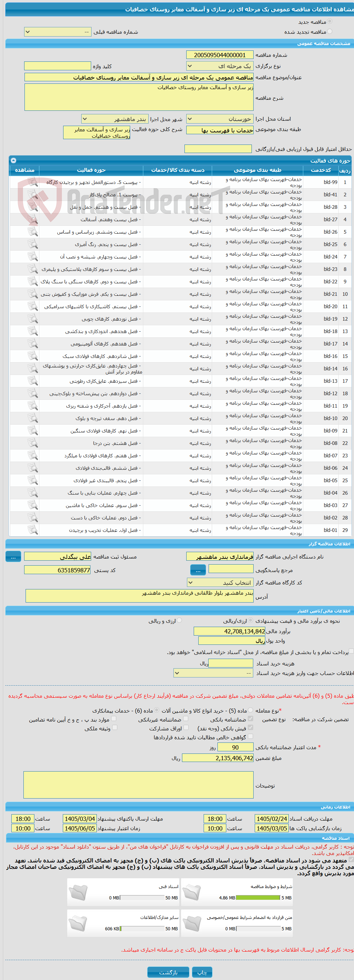Viewport: 354px width, 980px height.
Task: Toggle ضمانتنامه غیربانکی checkbox
Action: (186, 719)
